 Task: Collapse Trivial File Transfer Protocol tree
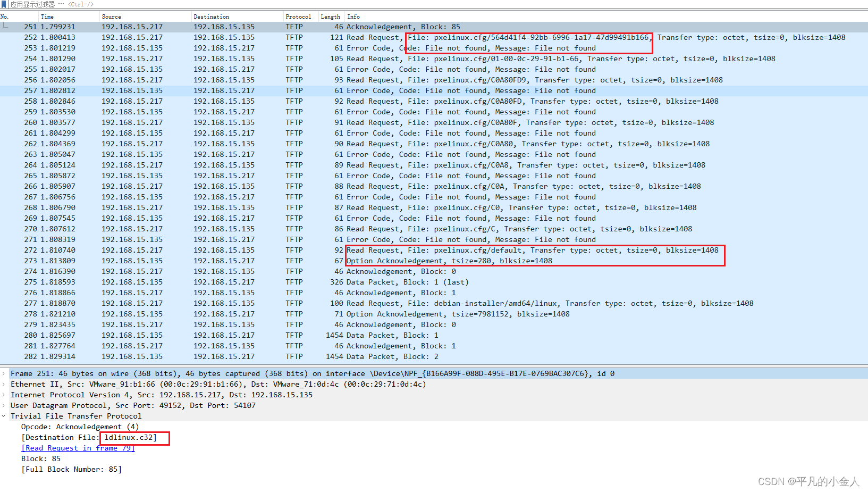(x=4, y=416)
